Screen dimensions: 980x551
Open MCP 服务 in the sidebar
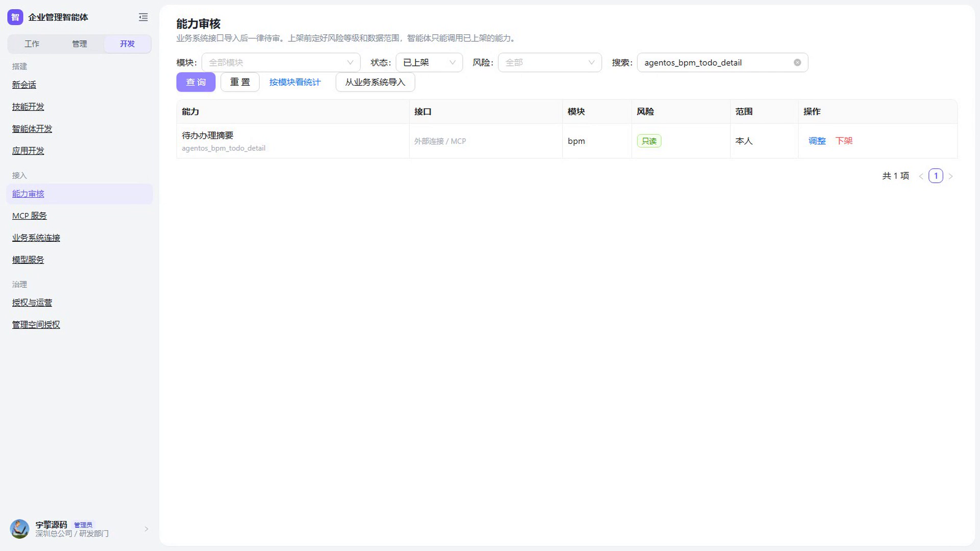click(30, 216)
